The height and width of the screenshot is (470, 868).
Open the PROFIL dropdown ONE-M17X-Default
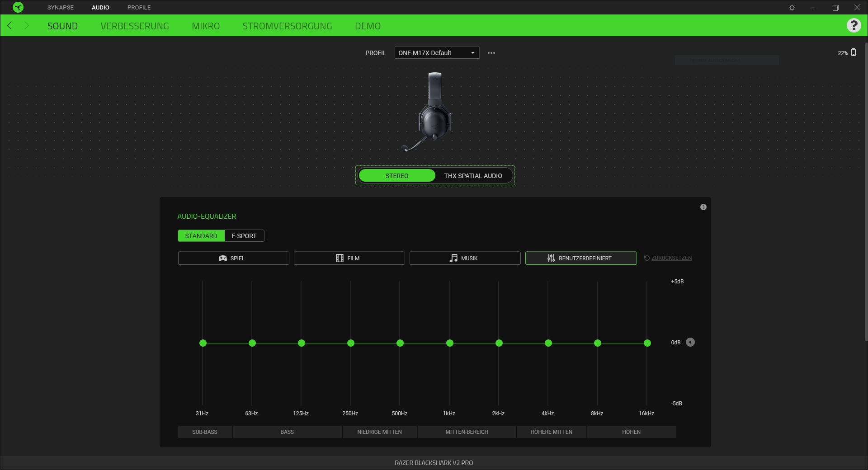coord(437,53)
